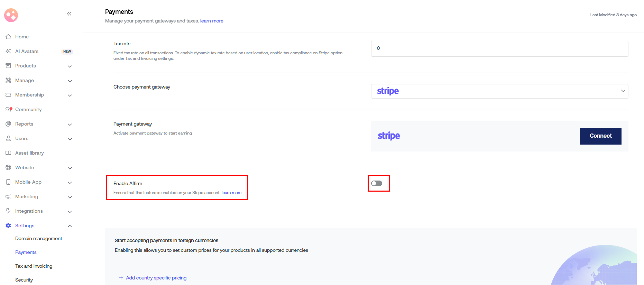Screen dimensions: 644x285
Task: Expand the Products menu chevron
Action: click(x=70, y=66)
